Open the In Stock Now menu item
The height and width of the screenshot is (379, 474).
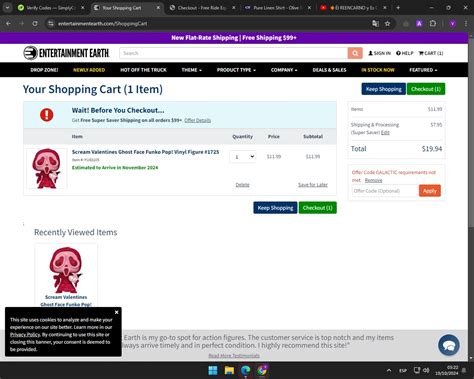pyautogui.click(x=378, y=70)
